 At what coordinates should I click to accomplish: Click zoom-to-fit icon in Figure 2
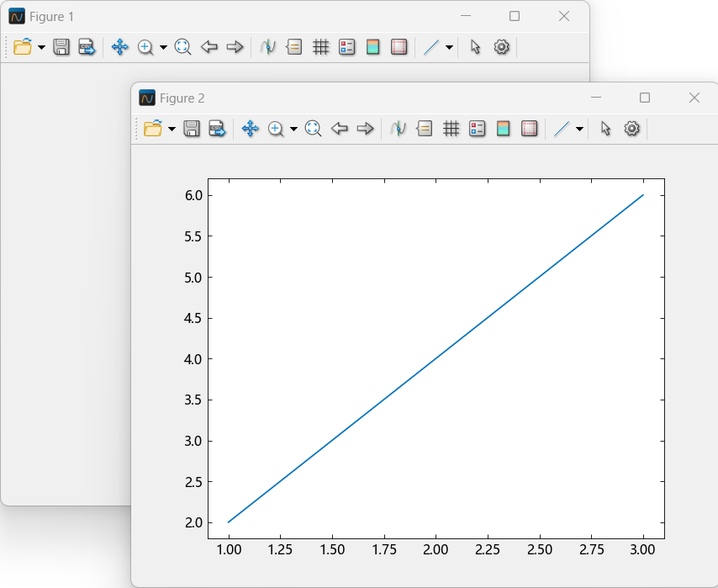[x=313, y=129]
